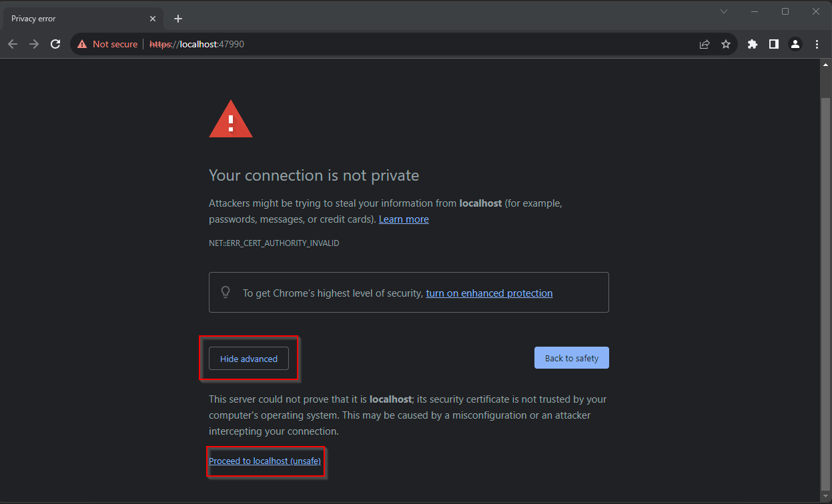
Task: Open the Chrome profile icon
Action: [795, 44]
